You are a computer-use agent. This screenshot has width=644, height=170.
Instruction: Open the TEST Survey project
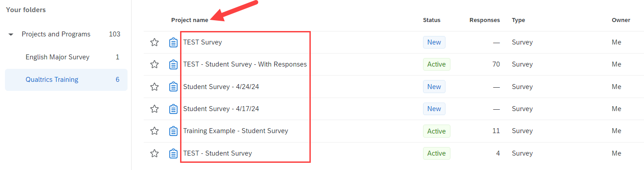pyautogui.click(x=203, y=42)
